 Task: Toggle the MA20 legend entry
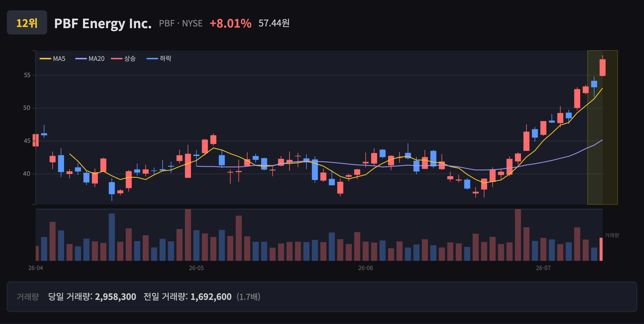pos(90,59)
